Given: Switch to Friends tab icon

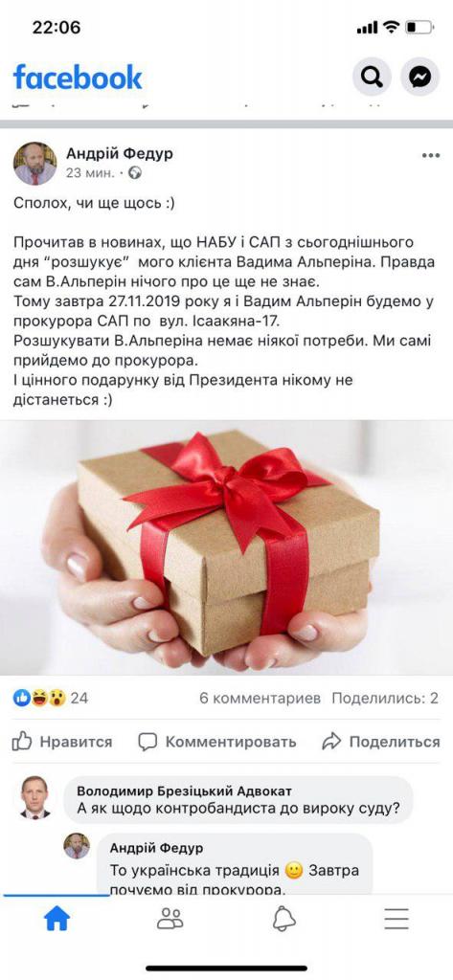Looking at the screenshot, I should point(170,919).
